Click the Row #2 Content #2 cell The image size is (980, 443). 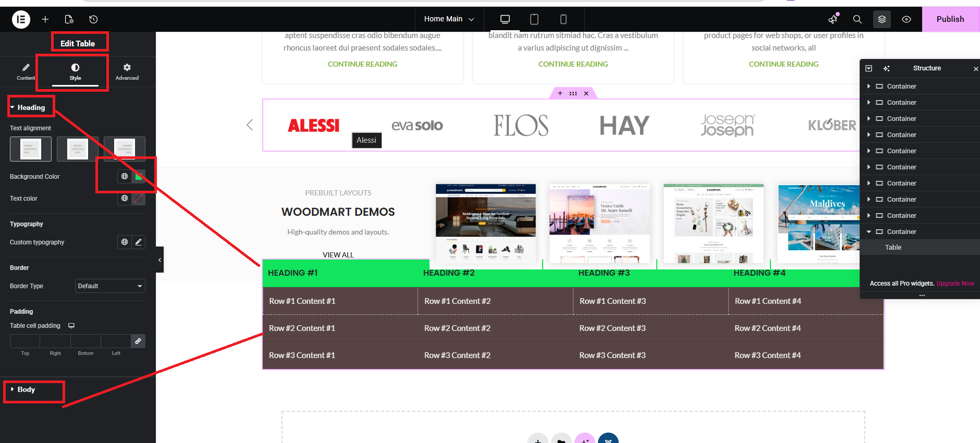pos(496,328)
